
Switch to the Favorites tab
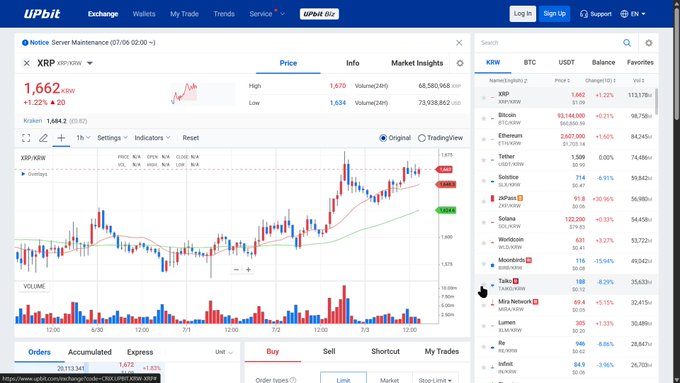click(640, 63)
